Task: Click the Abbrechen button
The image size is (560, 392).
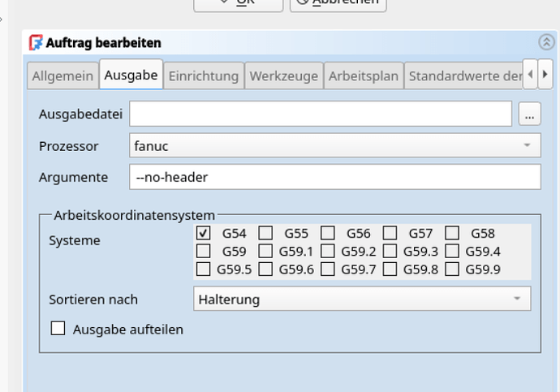Action: tap(338, 2)
